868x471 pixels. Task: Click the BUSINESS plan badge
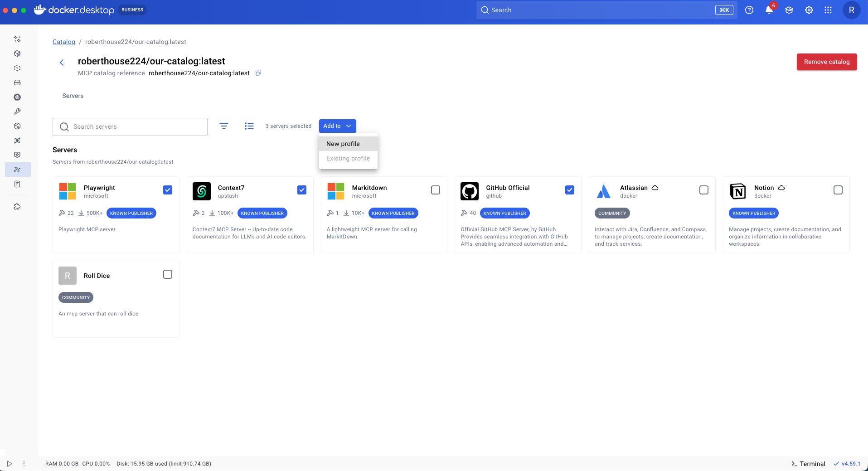(x=132, y=10)
